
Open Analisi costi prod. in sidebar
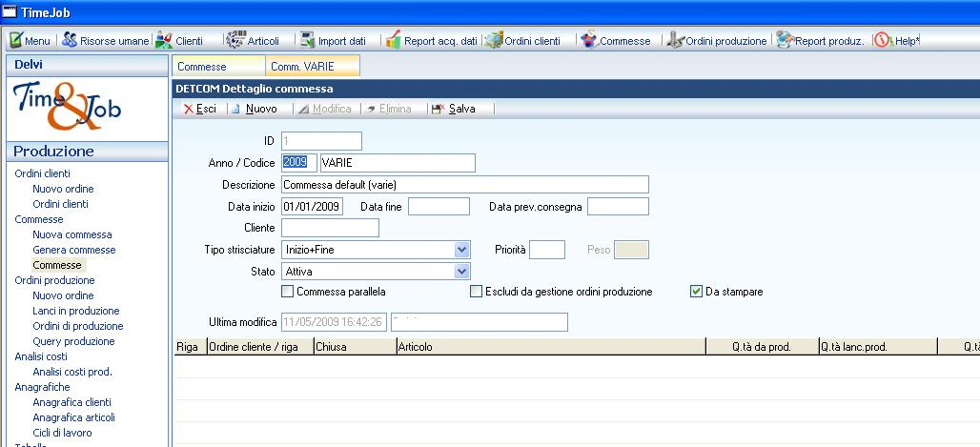coord(72,372)
